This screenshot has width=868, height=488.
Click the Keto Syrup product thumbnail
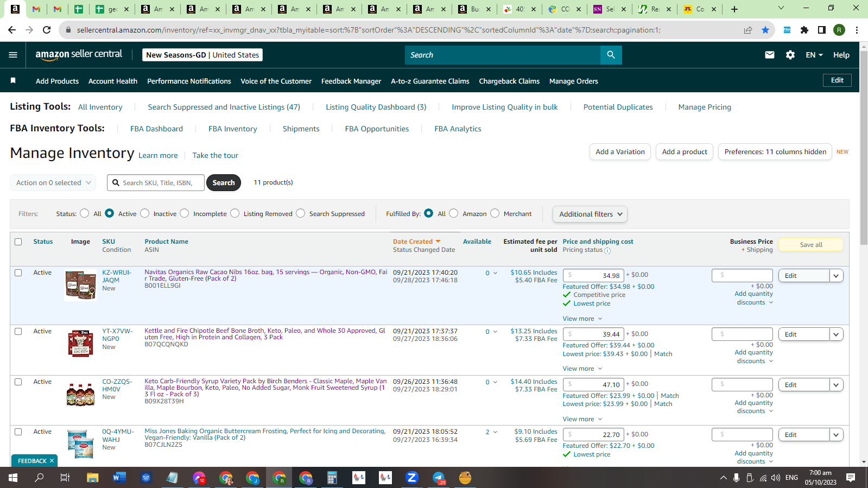point(80,394)
